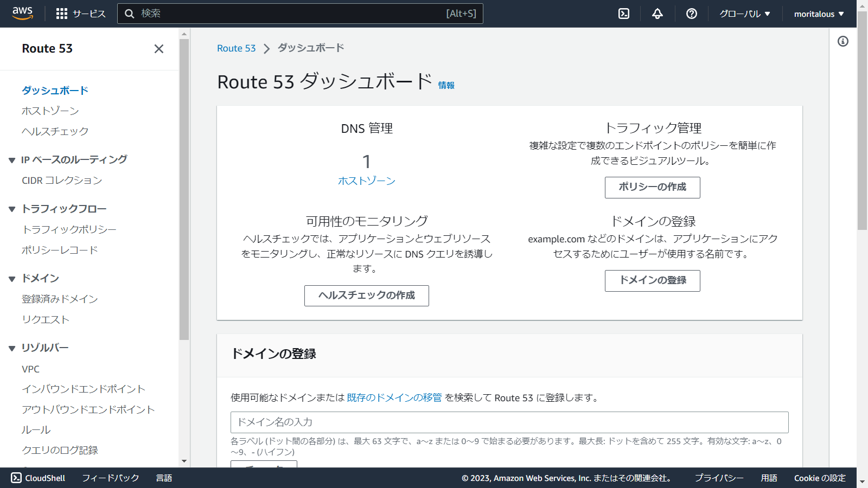Click the ドメインの登録 button
Screen dimensions: 868x488
(652, 281)
